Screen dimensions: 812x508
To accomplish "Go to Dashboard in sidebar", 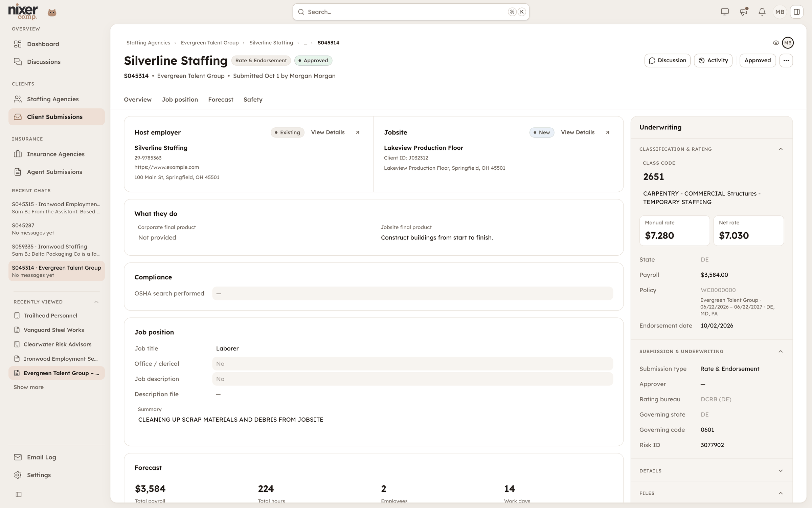I will pyautogui.click(x=57, y=44).
